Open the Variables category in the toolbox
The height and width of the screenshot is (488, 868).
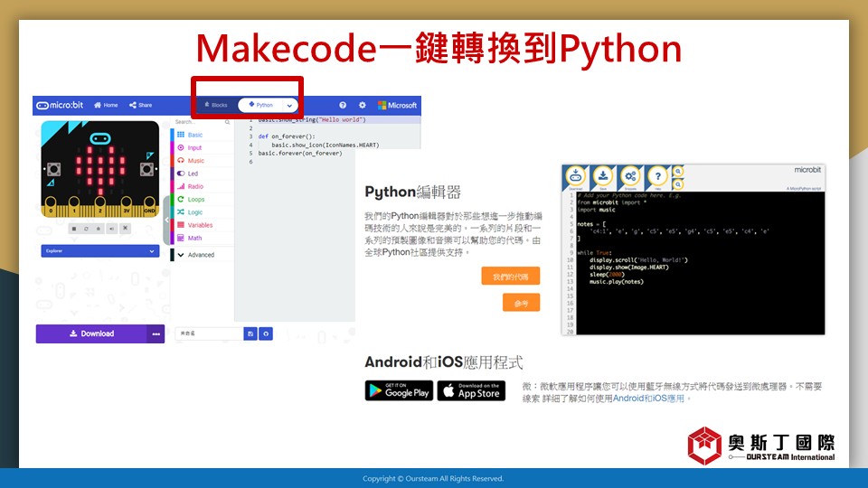click(x=202, y=225)
